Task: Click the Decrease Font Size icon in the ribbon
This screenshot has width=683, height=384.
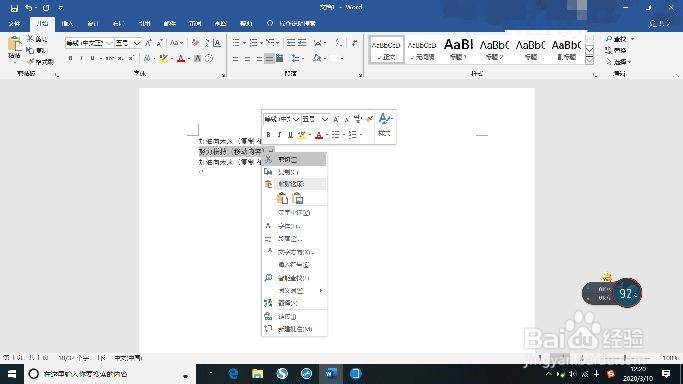Action: (x=159, y=43)
